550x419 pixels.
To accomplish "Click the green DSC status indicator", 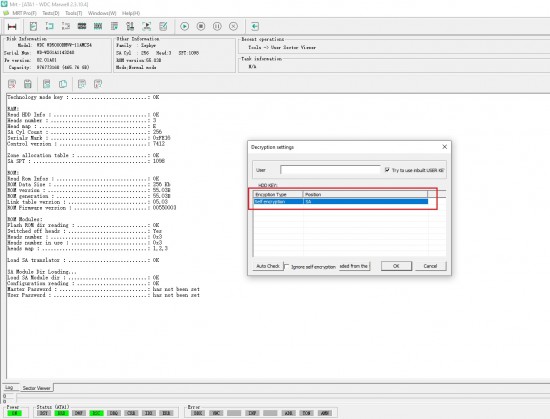I will (96, 413).
